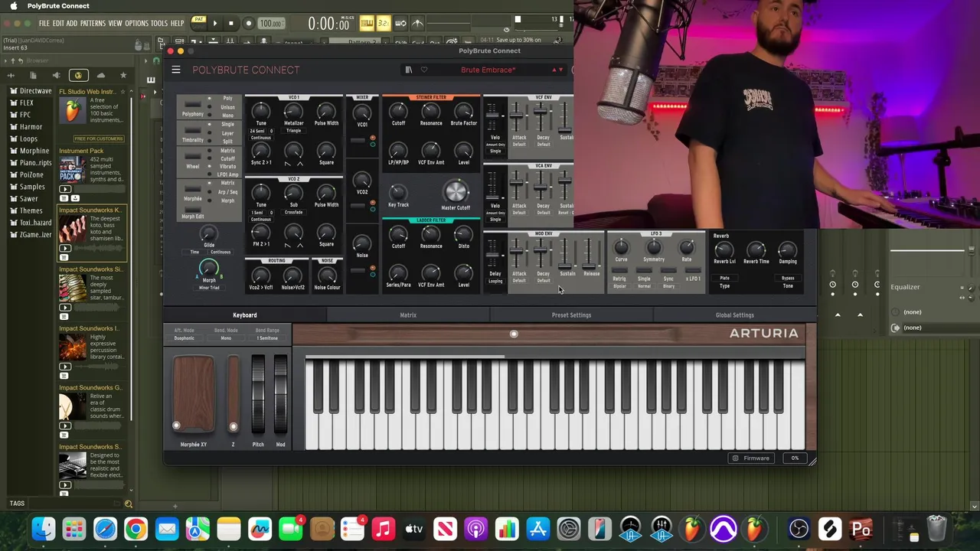Select the browser online library globe icon

[78, 75]
